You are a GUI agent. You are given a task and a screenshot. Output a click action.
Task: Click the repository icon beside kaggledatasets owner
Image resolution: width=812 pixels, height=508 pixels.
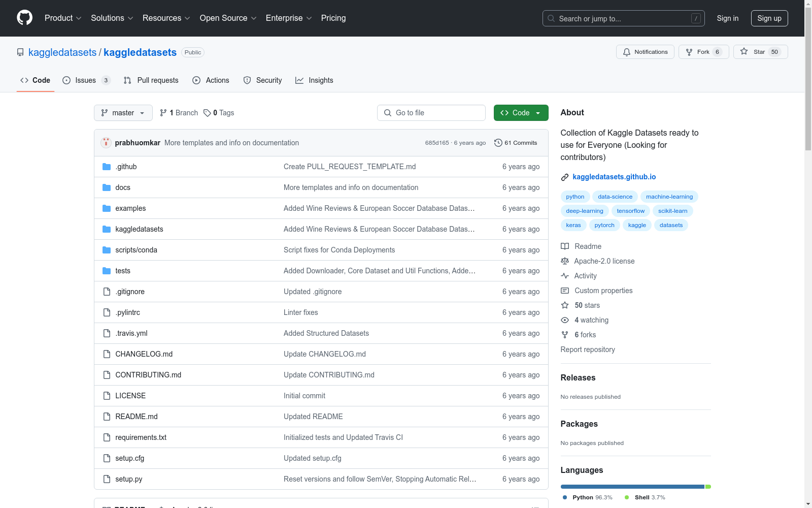[x=20, y=52]
